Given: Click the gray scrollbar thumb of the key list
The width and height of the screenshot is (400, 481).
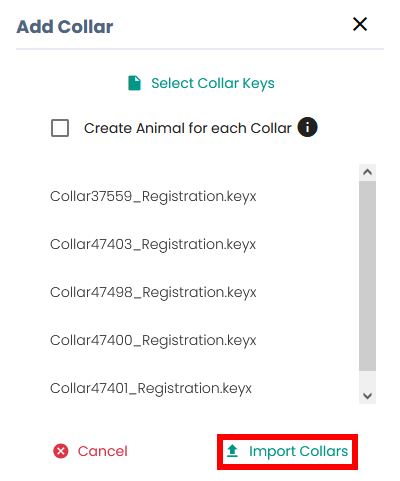Looking at the screenshot, I should coord(367,276).
